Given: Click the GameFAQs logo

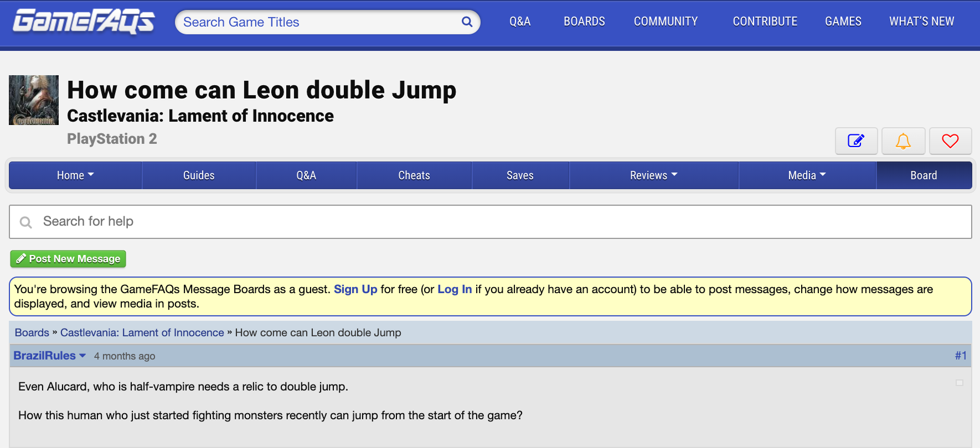Looking at the screenshot, I should (x=84, y=22).
